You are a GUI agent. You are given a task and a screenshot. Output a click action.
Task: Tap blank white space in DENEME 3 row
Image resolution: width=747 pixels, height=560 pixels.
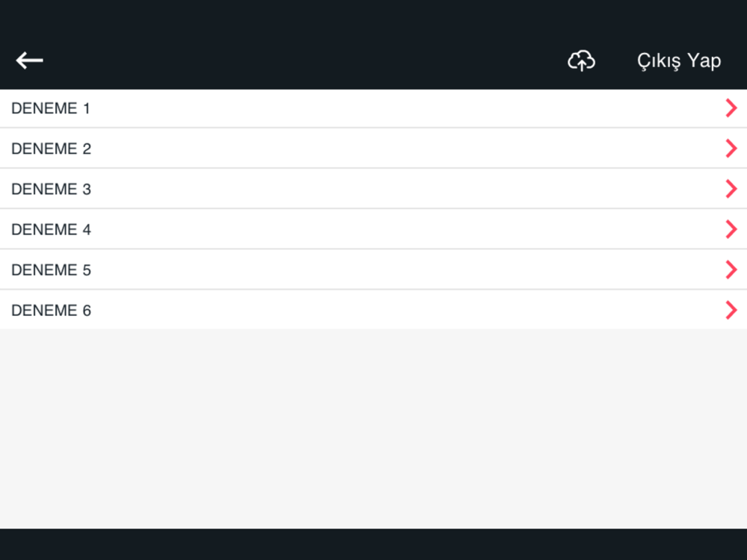click(405, 189)
